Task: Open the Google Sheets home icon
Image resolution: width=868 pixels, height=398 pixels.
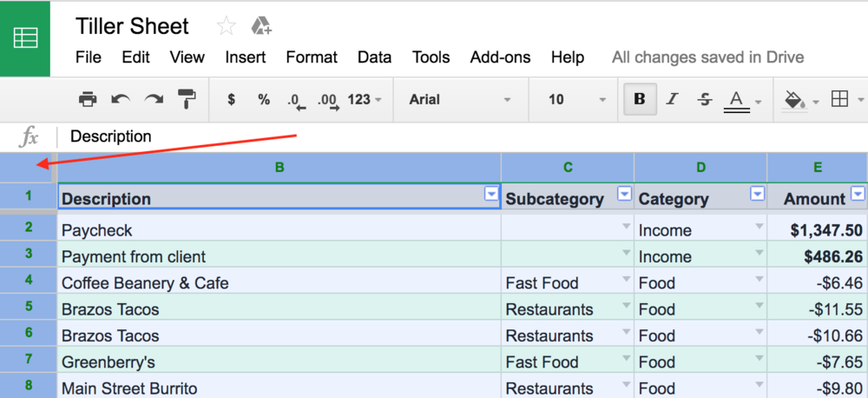Action: click(x=25, y=39)
